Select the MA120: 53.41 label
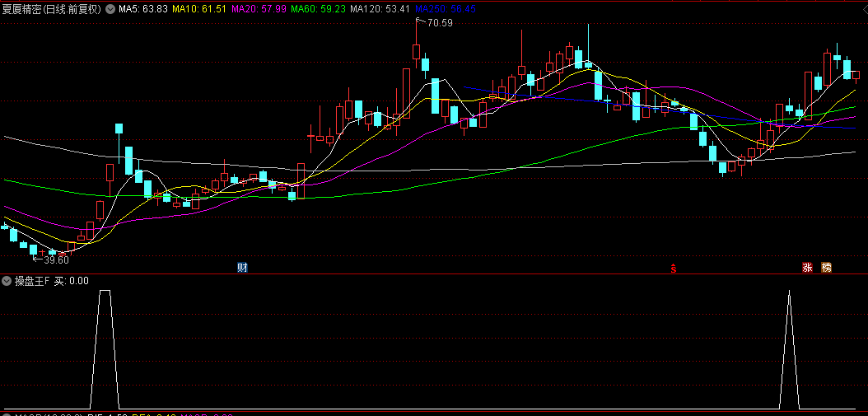868x416 pixels. pyautogui.click(x=380, y=9)
